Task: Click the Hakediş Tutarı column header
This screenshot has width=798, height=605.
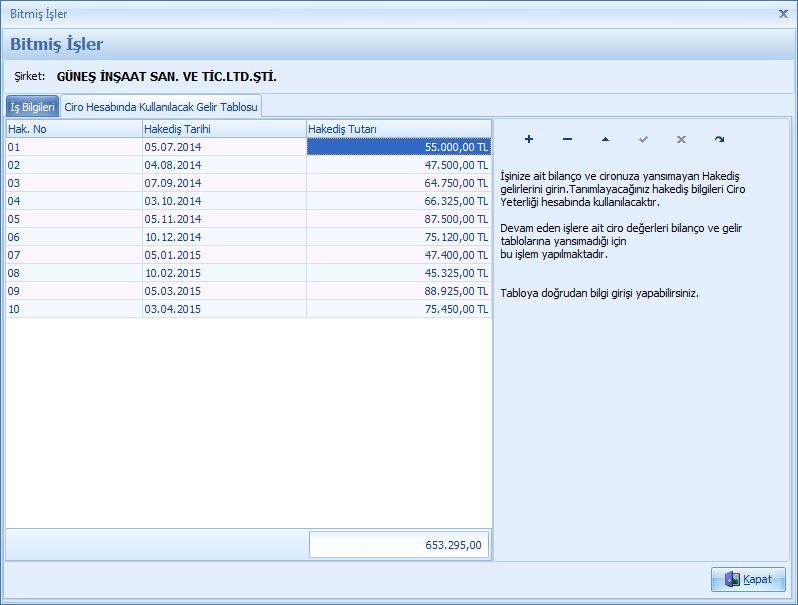Action: [x=398, y=129]
